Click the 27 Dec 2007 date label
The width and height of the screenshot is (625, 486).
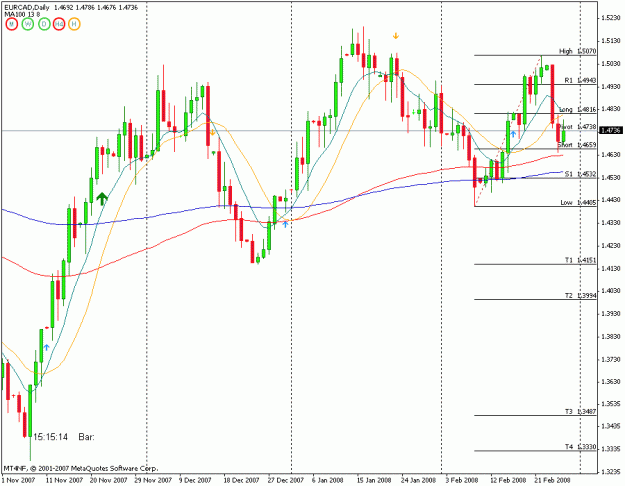(x=285, y=480)
